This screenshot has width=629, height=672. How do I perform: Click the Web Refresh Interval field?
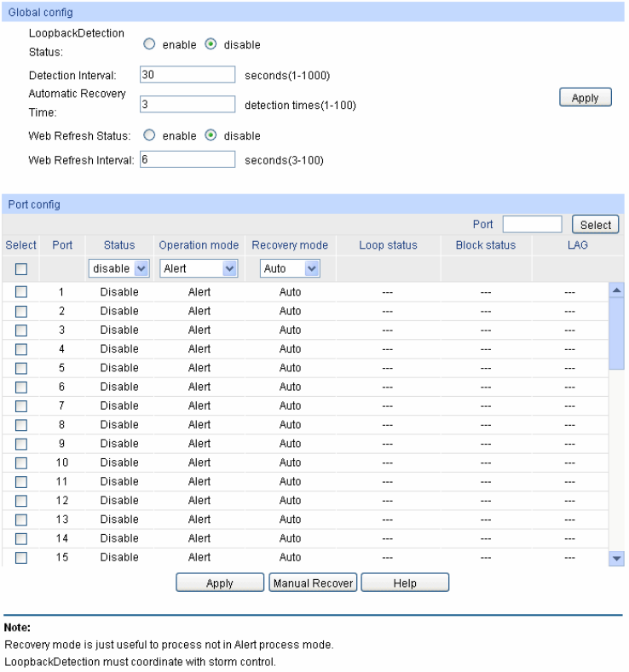pyautogui.click(x=187, y=159)
